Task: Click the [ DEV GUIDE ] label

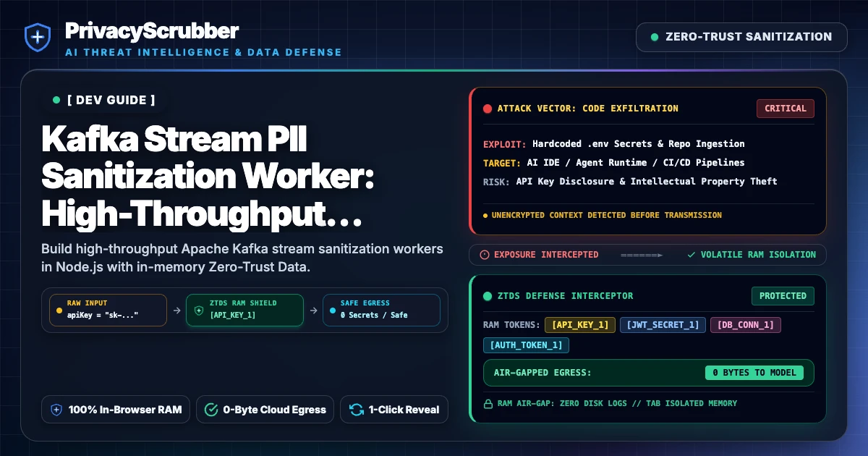Action: pyautogui.click(x=111, y=100)
